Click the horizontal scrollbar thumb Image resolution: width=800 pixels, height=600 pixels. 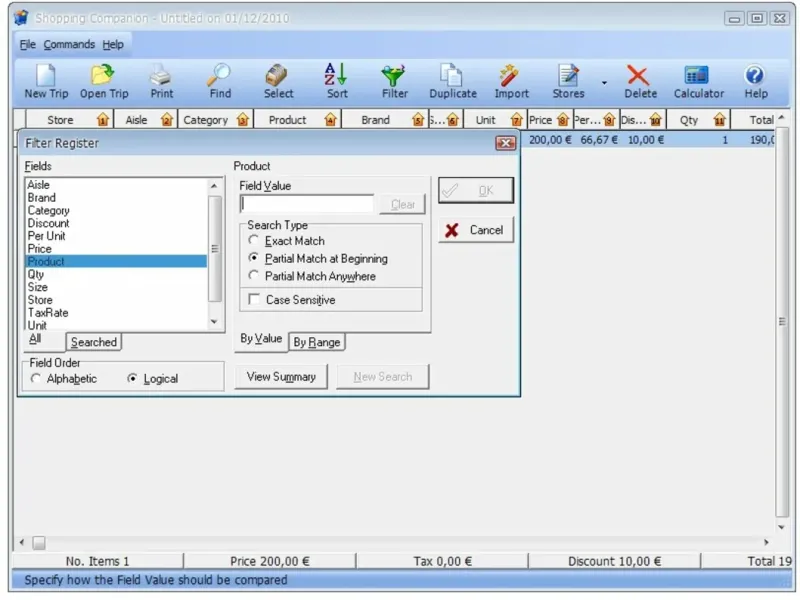point(39,542)
